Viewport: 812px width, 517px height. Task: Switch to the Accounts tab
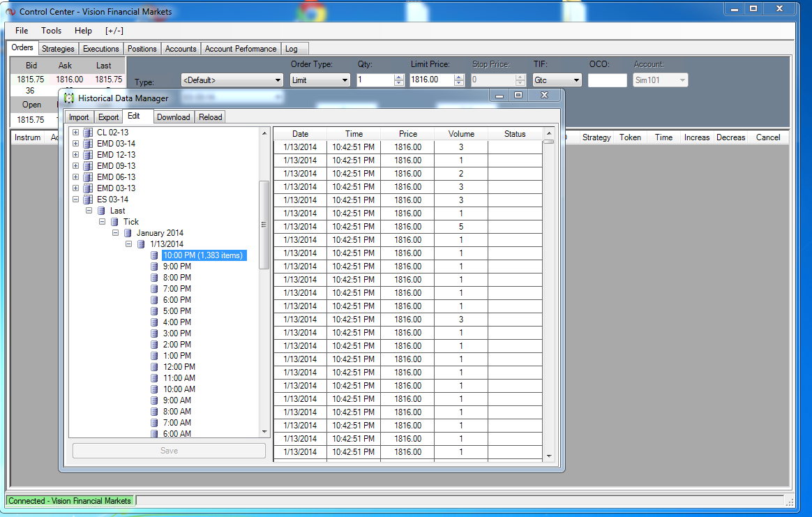[x=181, y=49]
